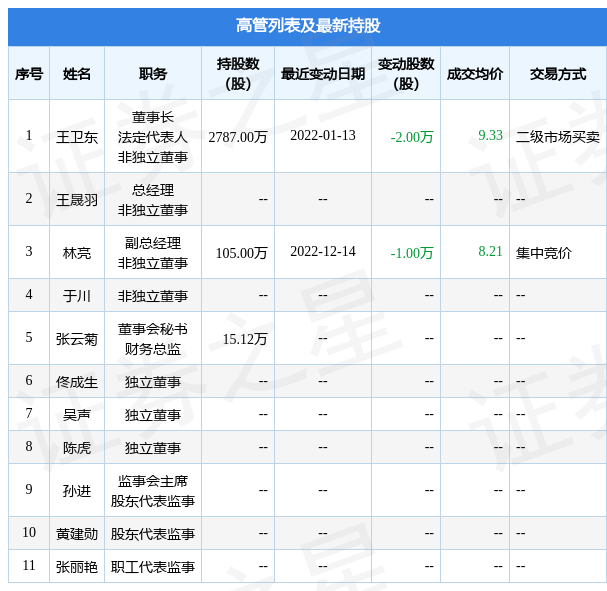This screenshot has height=591, width=607.
Task: Click 股东代表监事 in 黄建勋's row
Action: [x=153, y=534]
